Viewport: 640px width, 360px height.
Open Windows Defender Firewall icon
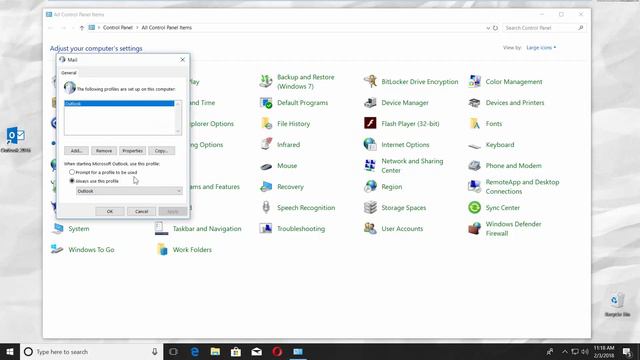point(474,228)
